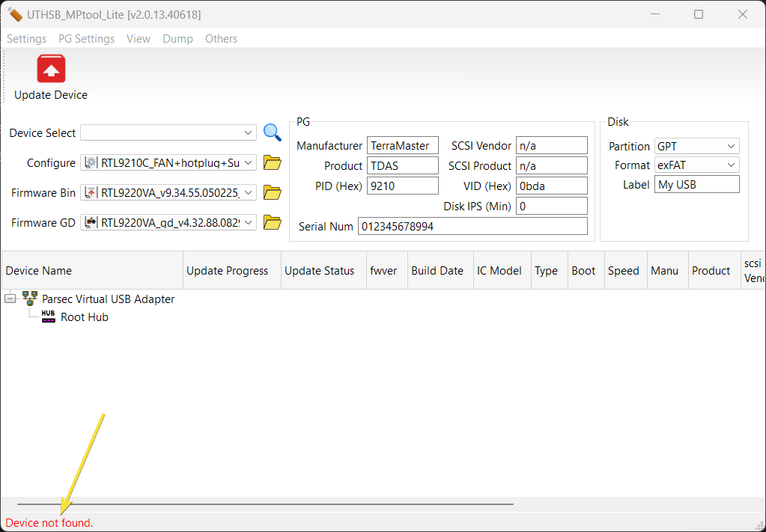Click the Label field My USB
The image size is (766, 532).
pyautogui.click(x=696, y=185)
